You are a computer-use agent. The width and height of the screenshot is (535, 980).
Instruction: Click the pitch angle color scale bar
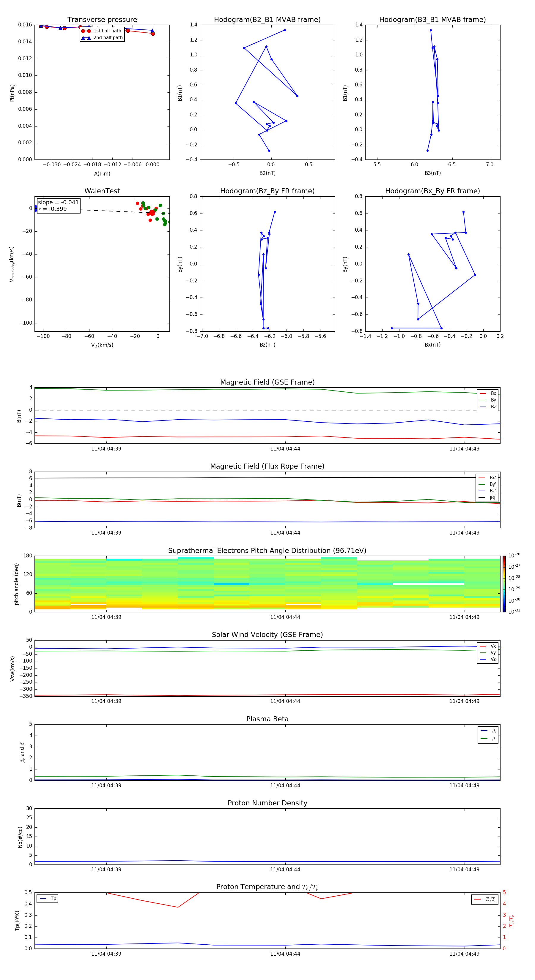(x=504, y=584)
